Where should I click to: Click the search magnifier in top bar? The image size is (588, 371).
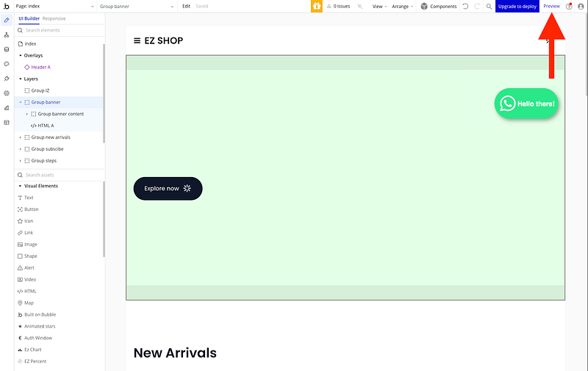[489, 6]
